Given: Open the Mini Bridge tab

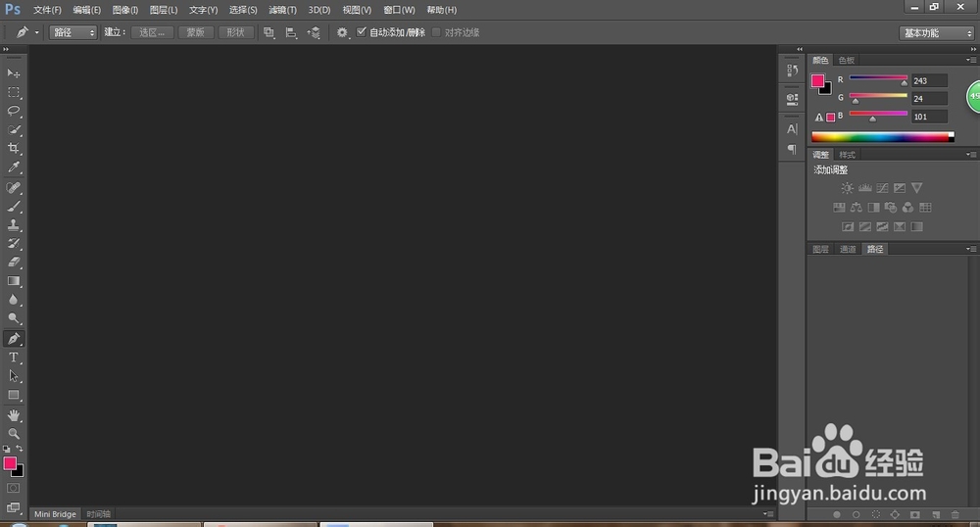Looking at the screenshot, I should [x=55, y=514].
